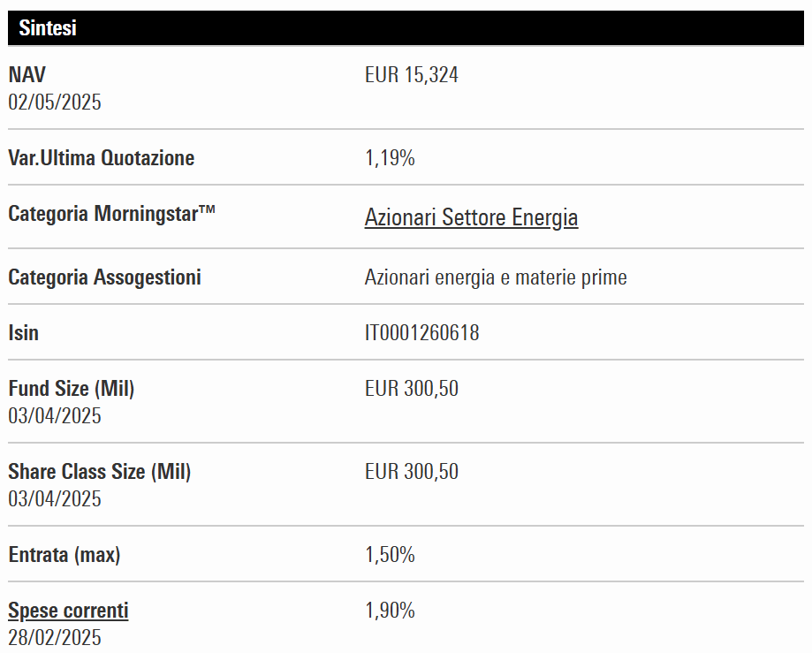
Task: Select the ISIN code IT0001260618
Action: (421, 333)
